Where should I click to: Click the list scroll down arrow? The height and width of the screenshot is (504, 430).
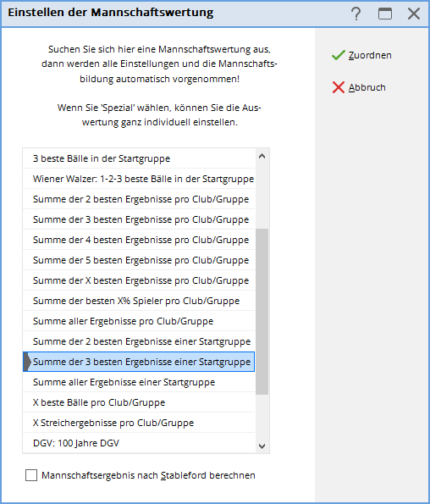(262, 446)
